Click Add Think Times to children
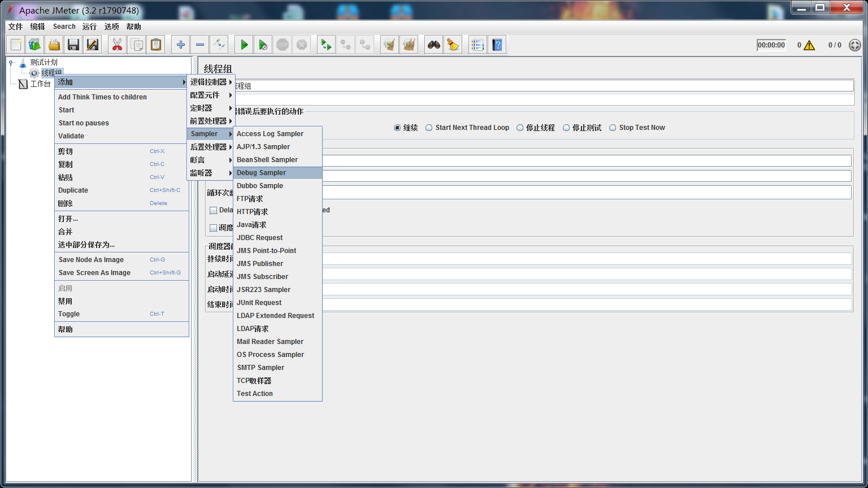 (121, 97)
